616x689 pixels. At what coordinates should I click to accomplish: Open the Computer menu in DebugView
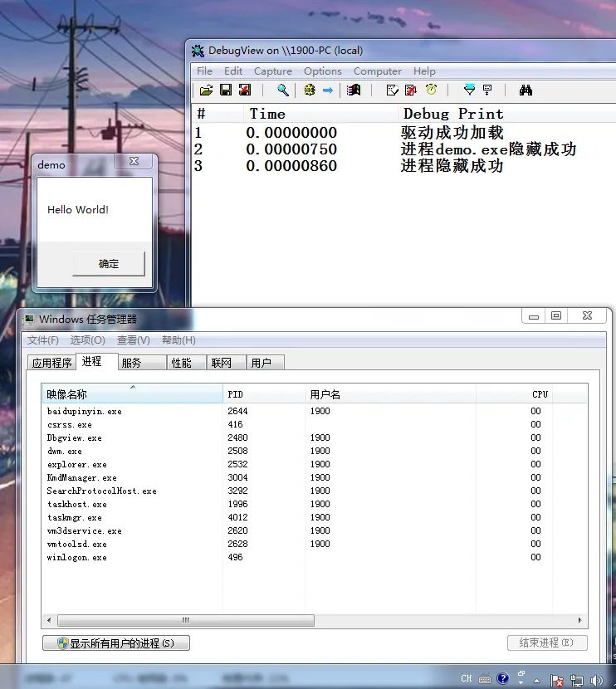pyautogui.click(x=378, y=71)
